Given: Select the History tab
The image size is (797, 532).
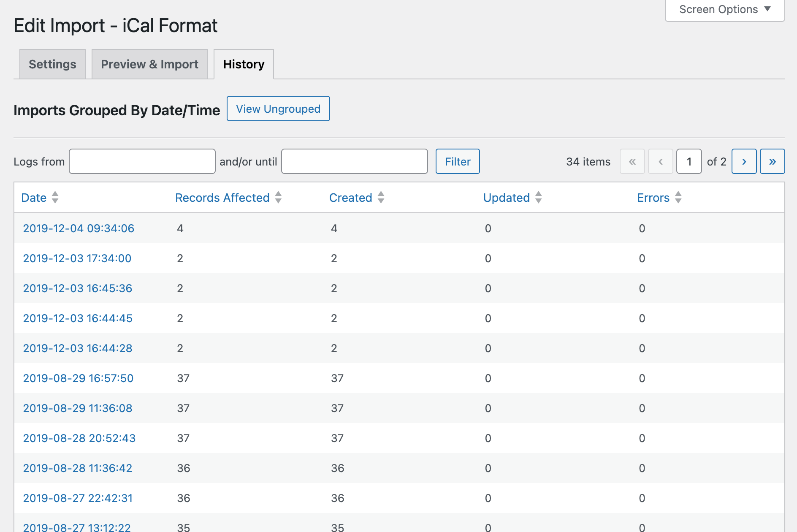Looking at the screenshot, I should click(244, 64).
